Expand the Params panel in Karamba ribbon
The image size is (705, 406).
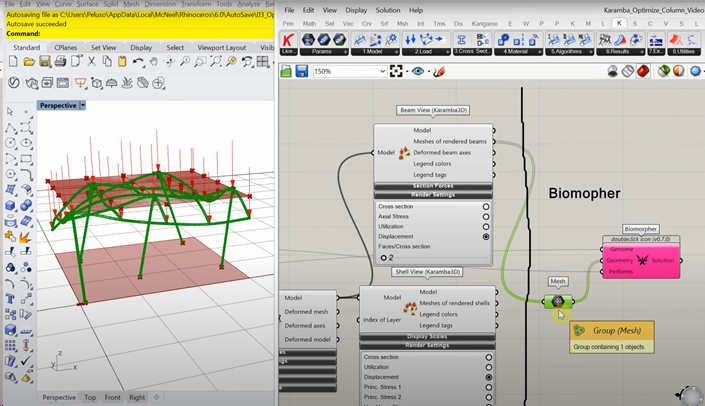point(324,52)
